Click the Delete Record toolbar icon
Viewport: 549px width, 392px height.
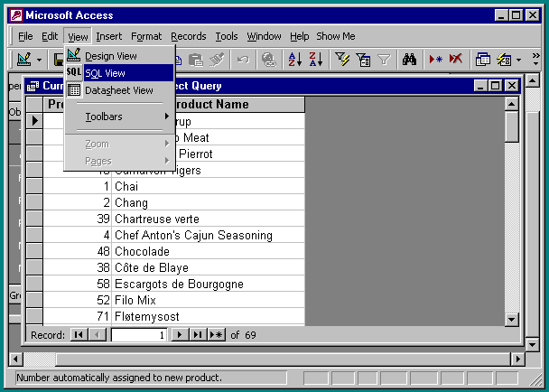tap(456, 60)
